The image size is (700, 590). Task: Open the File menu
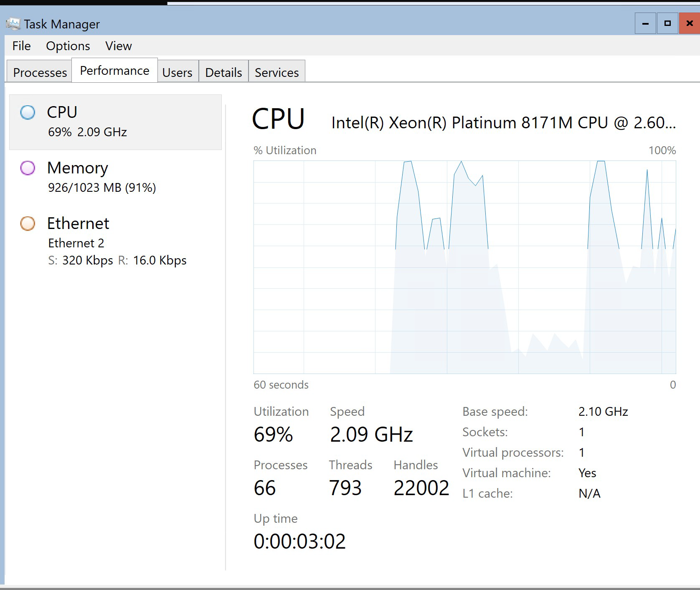point(21,46)
